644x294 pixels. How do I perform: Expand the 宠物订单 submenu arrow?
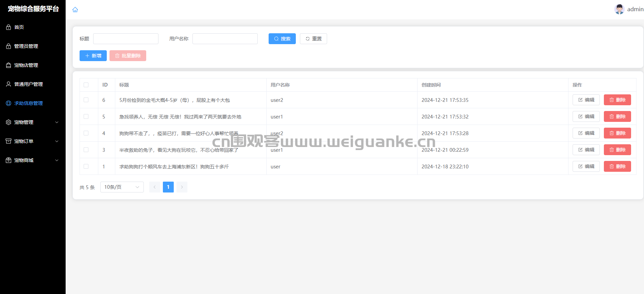pos(57,141)
